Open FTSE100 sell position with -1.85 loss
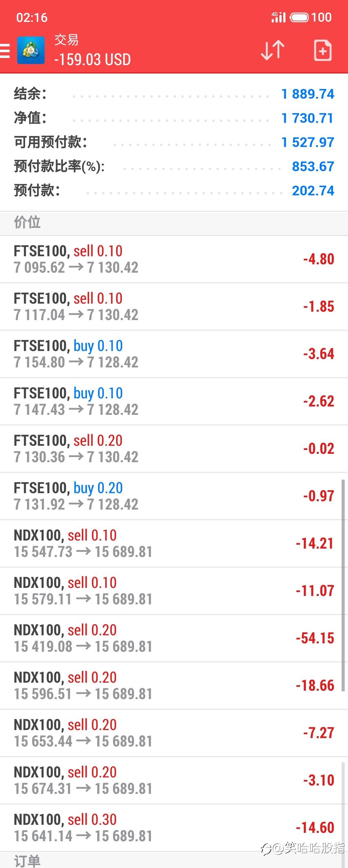This screenshot has height=868, width=348. (174, 307)
